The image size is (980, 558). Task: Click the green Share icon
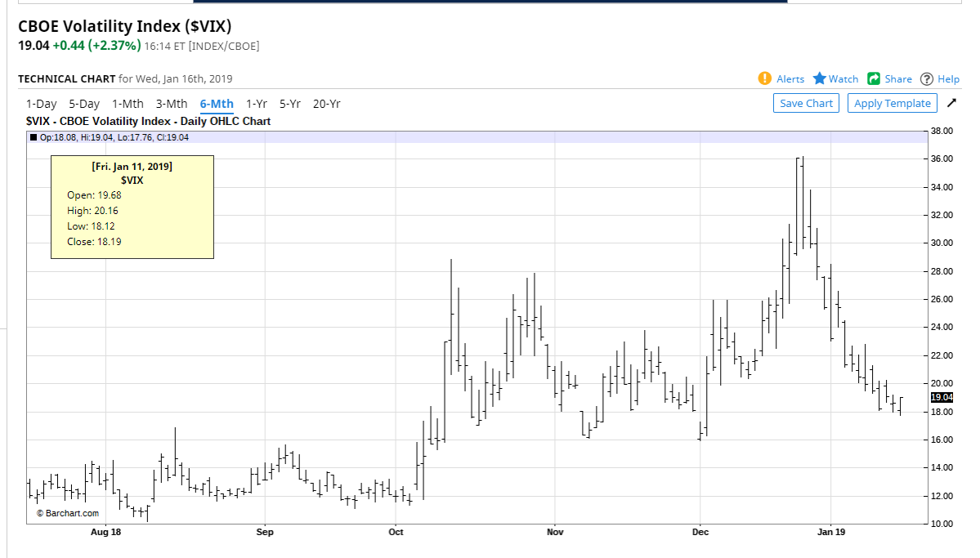pyautogui.click(x=874, y=78)
